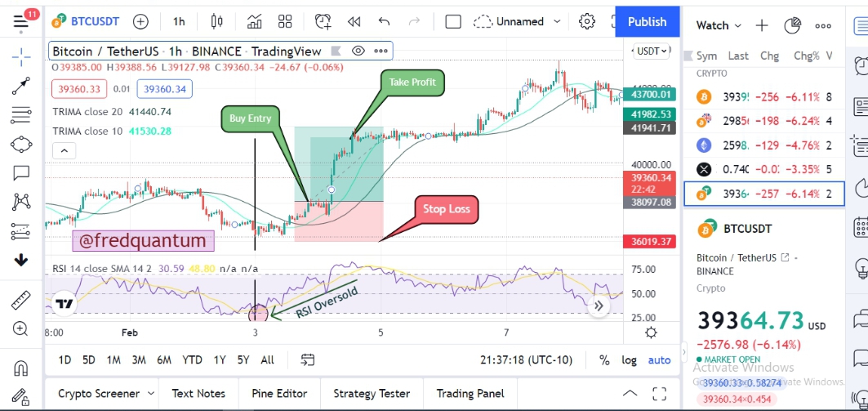The width and height of the screenshot is (868, 411).
Task: Select the 1Y date range
Action: (220, 360)
